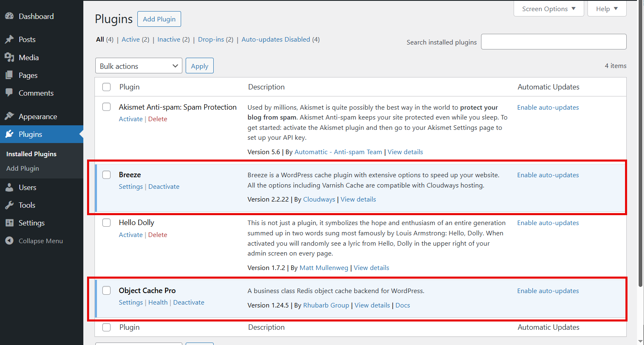
Task: Select Installed Plugins submenu item
Action: pyautogui.click(x=31, y=154)
